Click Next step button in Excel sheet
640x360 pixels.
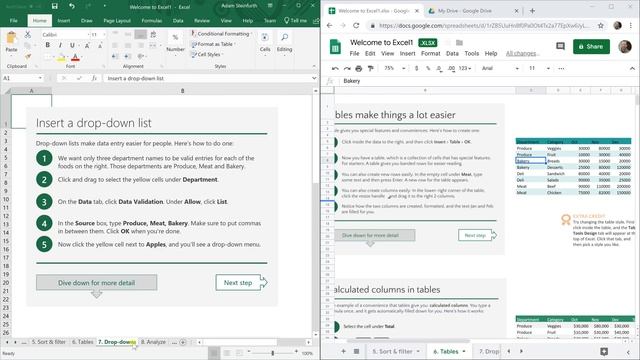click(x=241, y=282)
